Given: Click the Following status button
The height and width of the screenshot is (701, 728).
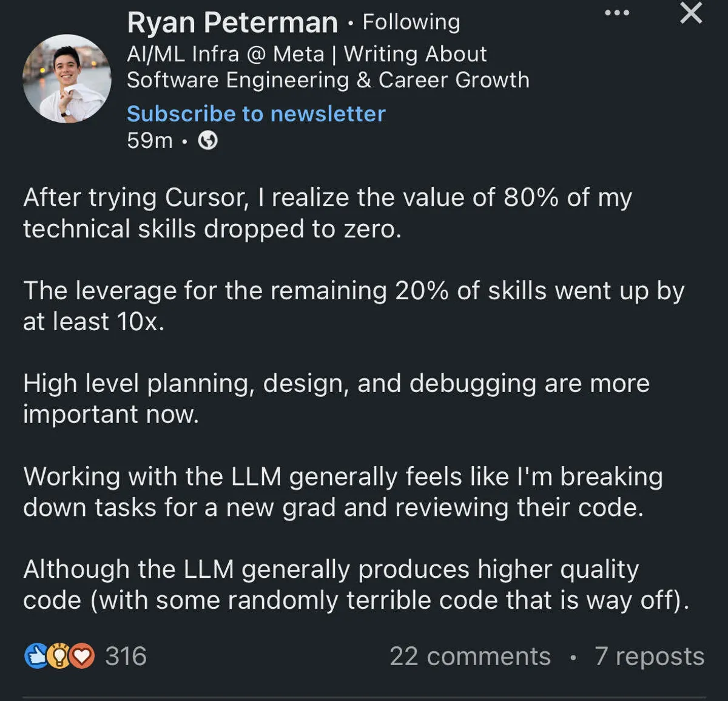Looking at the screenshot, I should [411, 22].
